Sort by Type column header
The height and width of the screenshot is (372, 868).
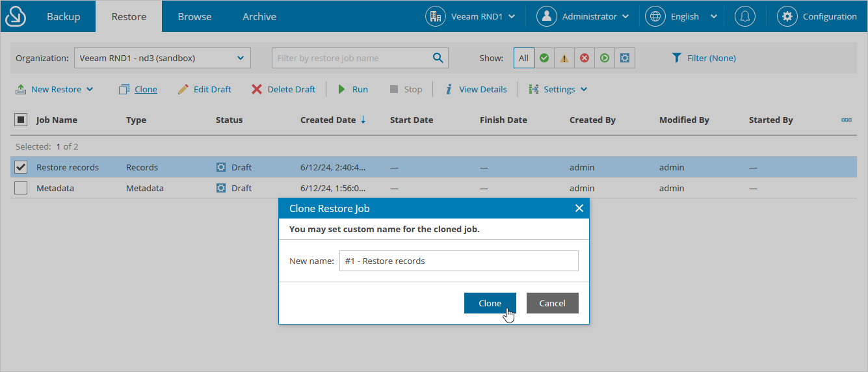[136, 120]
